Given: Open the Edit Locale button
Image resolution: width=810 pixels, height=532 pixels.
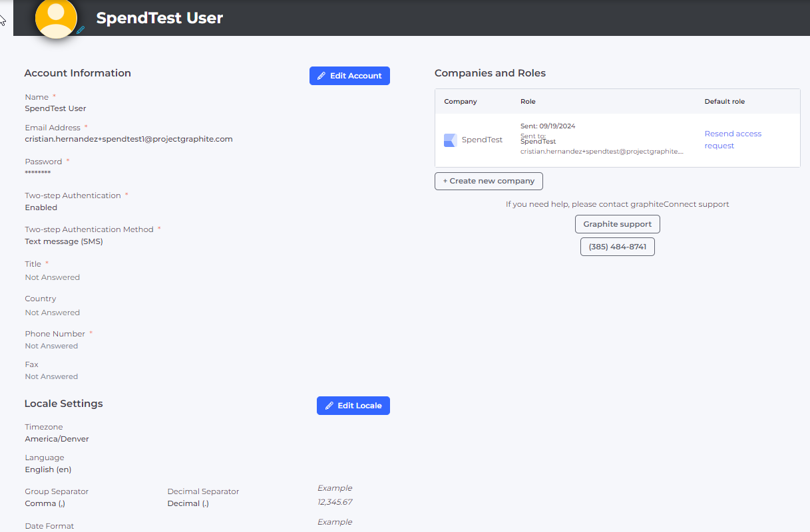Looking at the screenshot, I should (x=353, y=406).
